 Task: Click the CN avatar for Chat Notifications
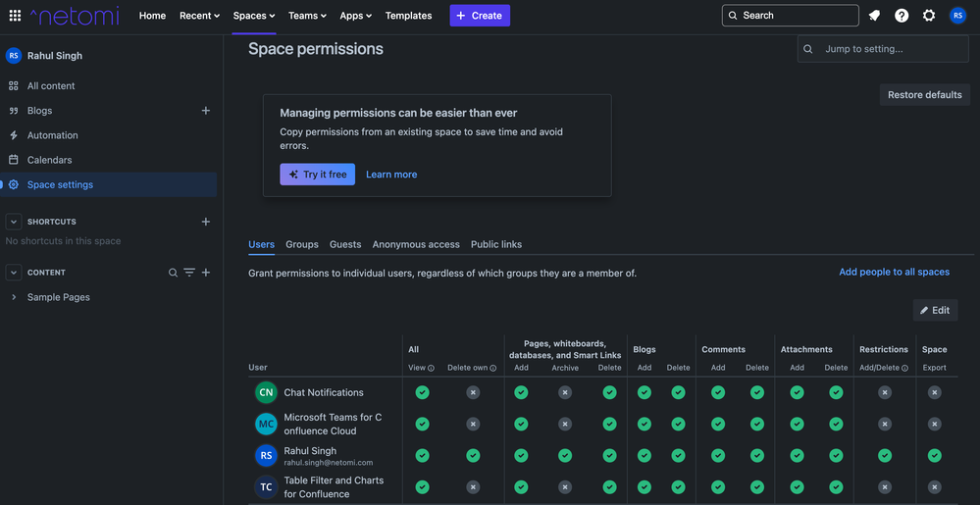tap(266, 392)
